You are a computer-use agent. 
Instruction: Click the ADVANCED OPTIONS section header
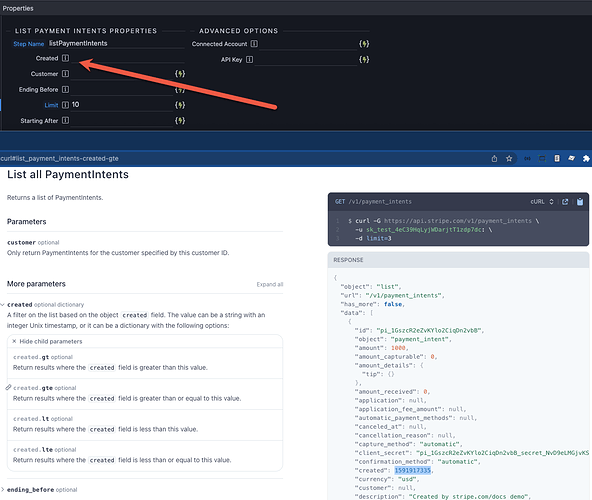pyautogui.click(x=239, y=31)
